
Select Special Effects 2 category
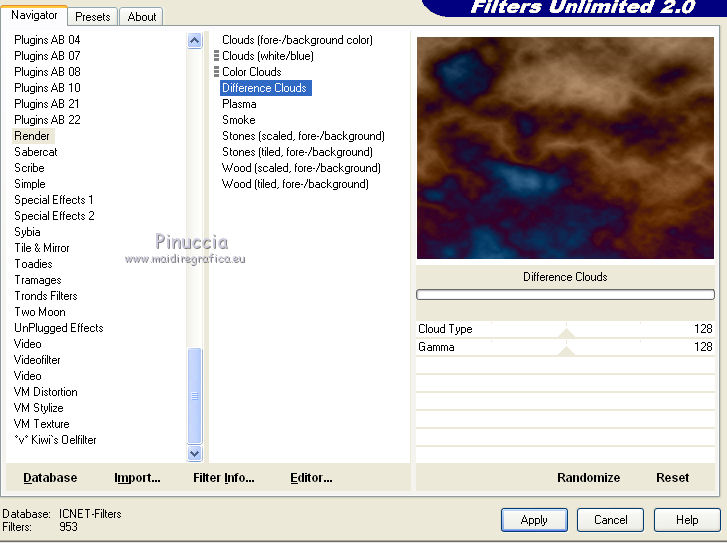click(x=54, y=216)
